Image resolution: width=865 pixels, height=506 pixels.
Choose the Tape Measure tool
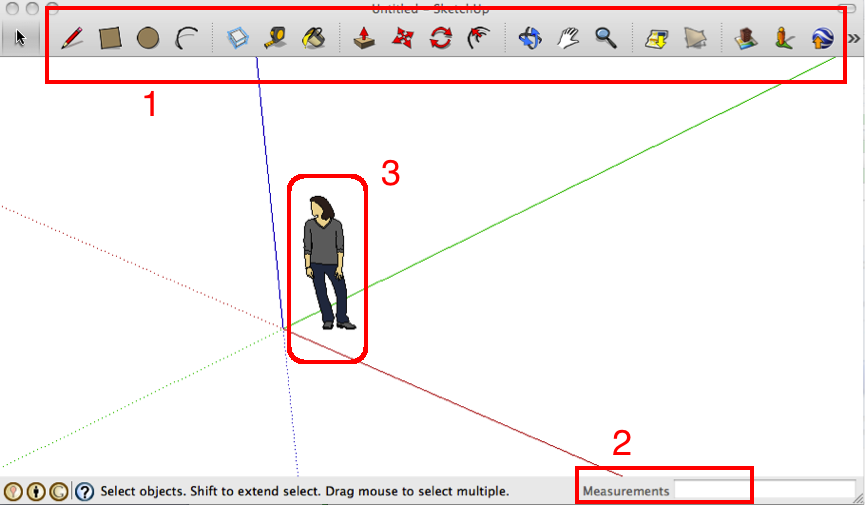coord(276,39)
